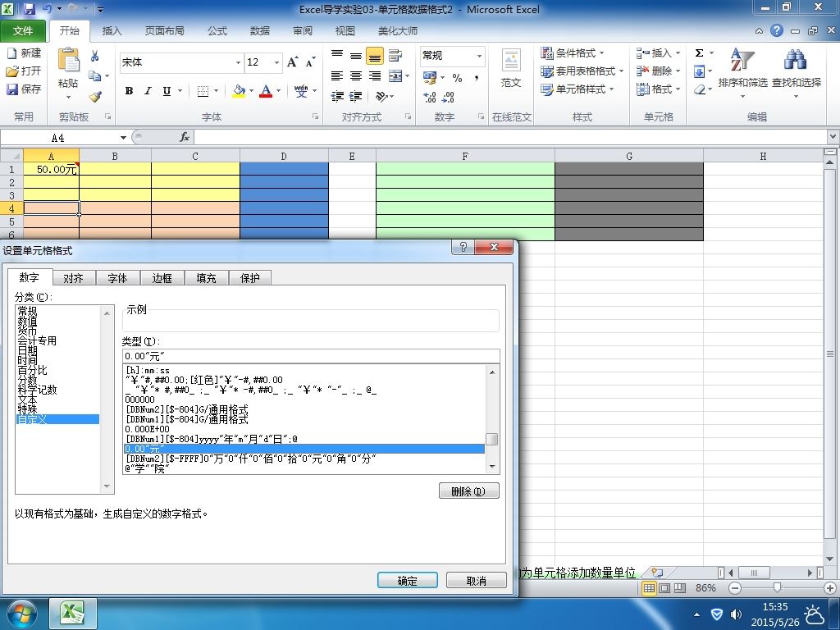
Task: Toggle align text right
Action: click(374, 76)
